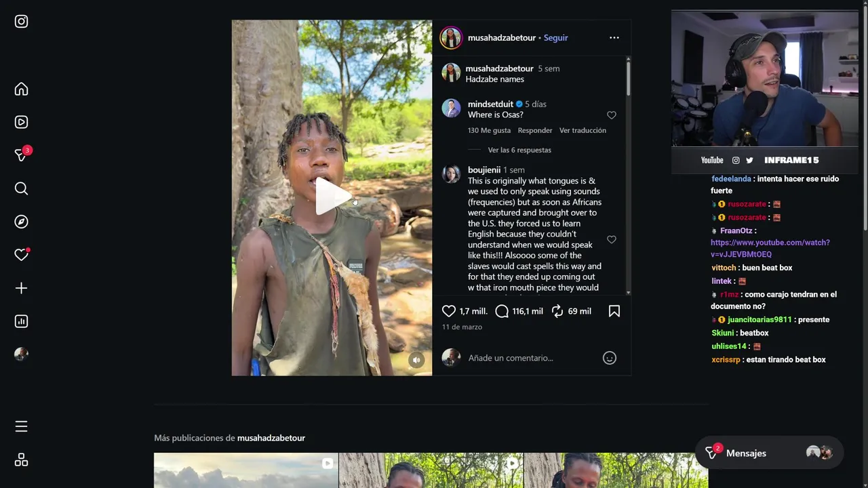Click 'Ver traducción' under mindsetduit's comment
Viewport: 868px width, 488px height.
583,130
